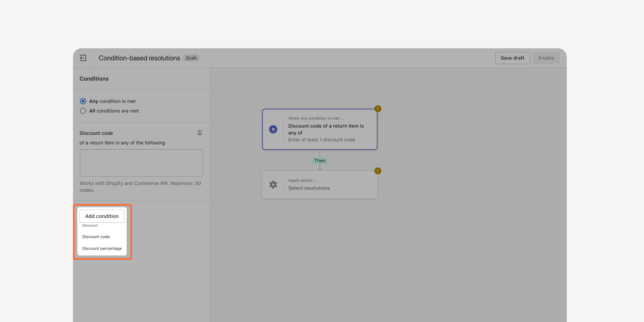Choose Discount percentage from the menu

(102, 248)
